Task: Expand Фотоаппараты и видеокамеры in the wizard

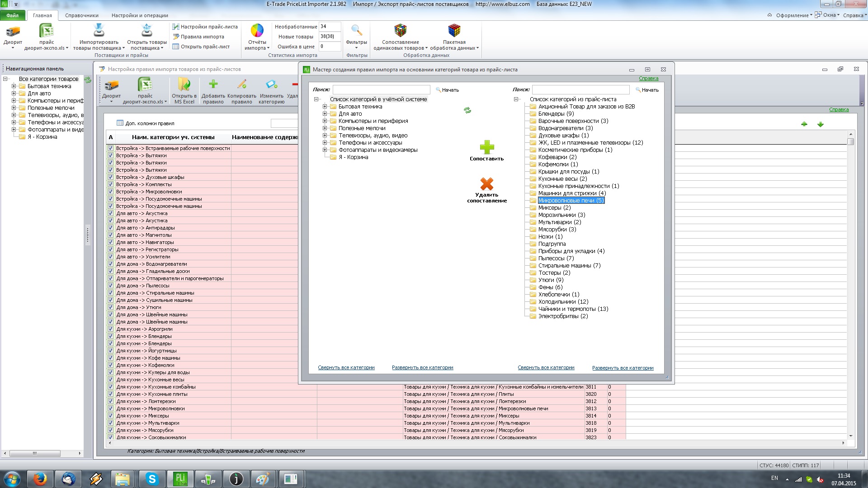Action: tap(325, 150)
